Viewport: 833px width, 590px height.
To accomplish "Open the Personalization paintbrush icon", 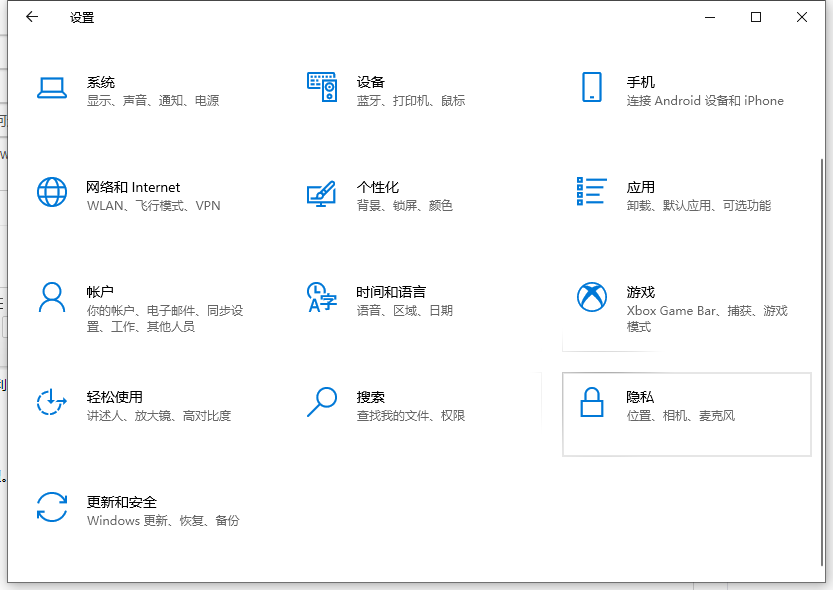I will [x=321, y=193].
